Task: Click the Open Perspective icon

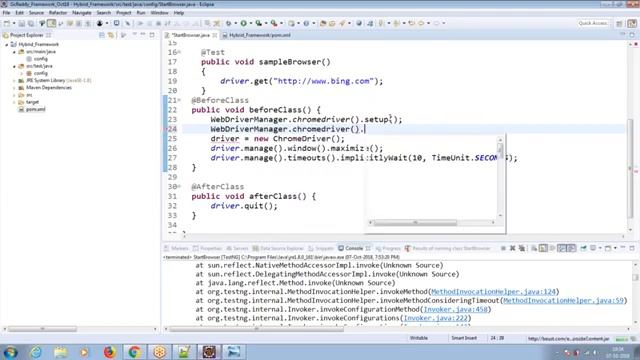Action: (619, 24)
